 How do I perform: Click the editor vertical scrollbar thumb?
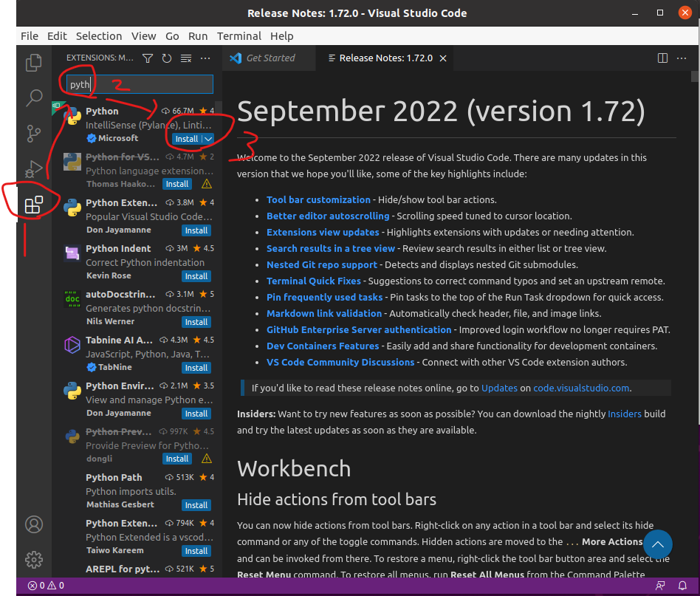tap(694, 76)
